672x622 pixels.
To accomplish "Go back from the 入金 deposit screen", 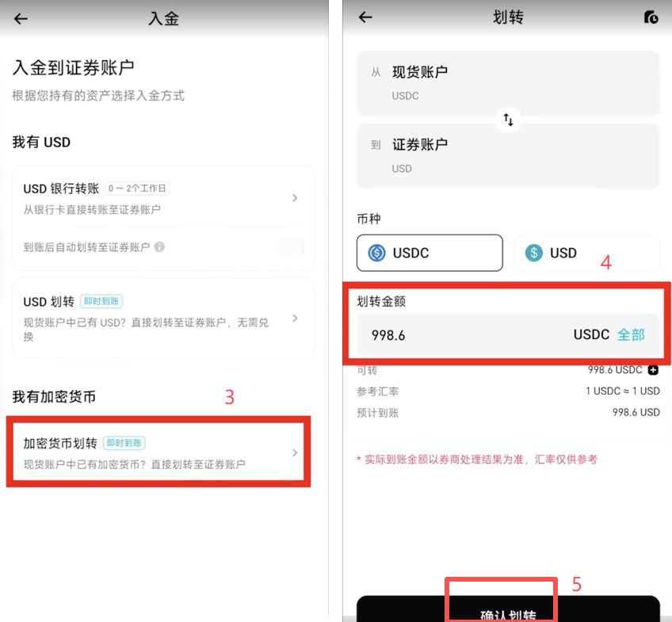I will 21,18.
